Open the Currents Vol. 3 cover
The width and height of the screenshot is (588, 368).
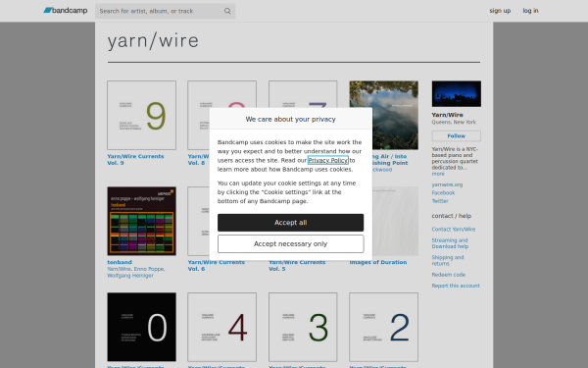pos(303,327)
